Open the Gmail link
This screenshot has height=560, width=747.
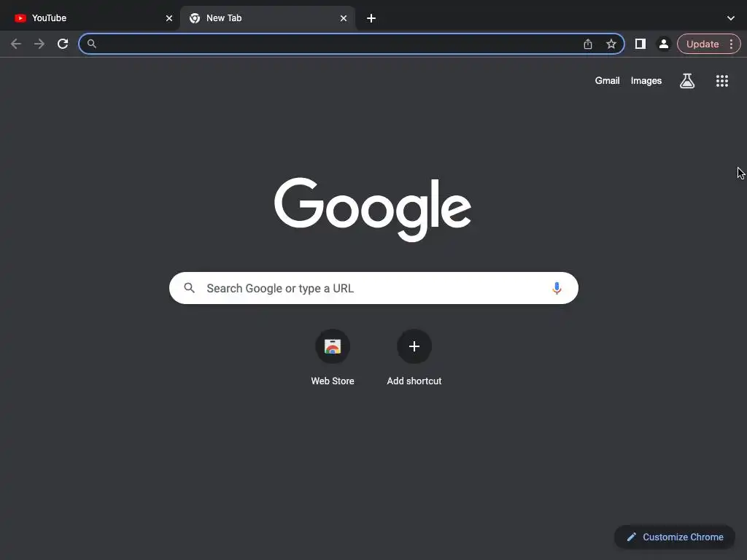pos(607,80)
